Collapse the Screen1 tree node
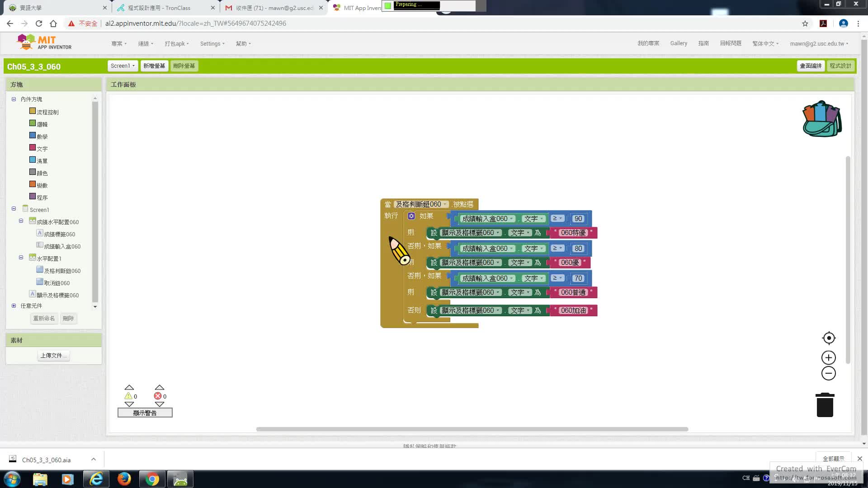The image size is (868, 488). [x=14, y=209]
